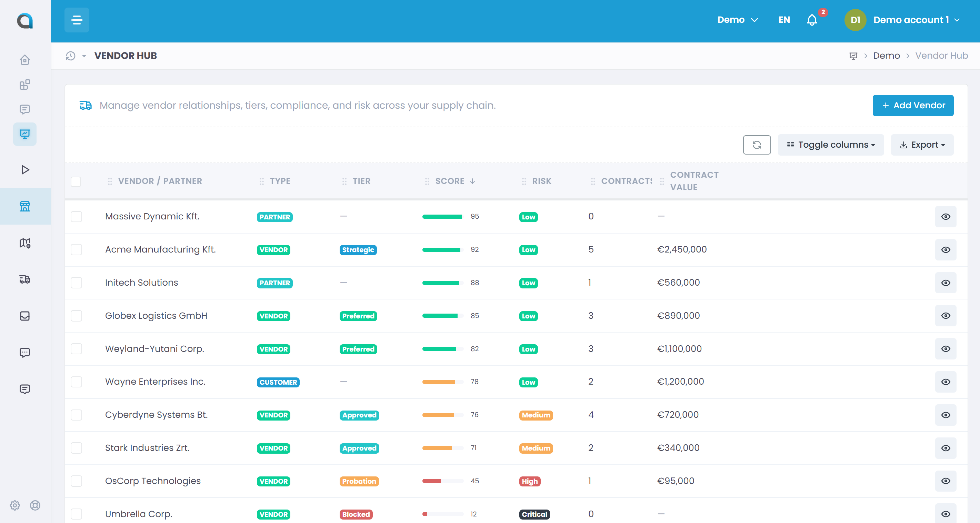Viewport: 980px width, 523px height.
Task: Open the comment sidebar icon under widgets
Action: [25, 110]
